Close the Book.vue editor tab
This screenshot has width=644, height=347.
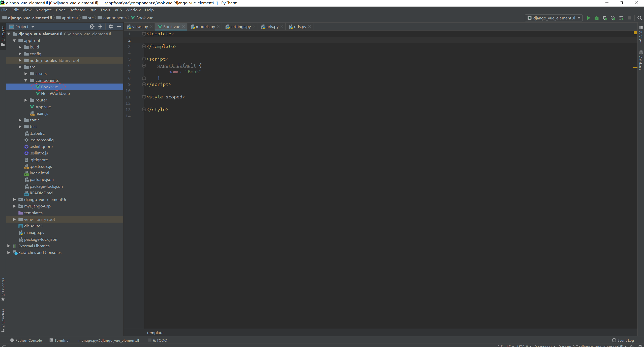tap(183, 26)
